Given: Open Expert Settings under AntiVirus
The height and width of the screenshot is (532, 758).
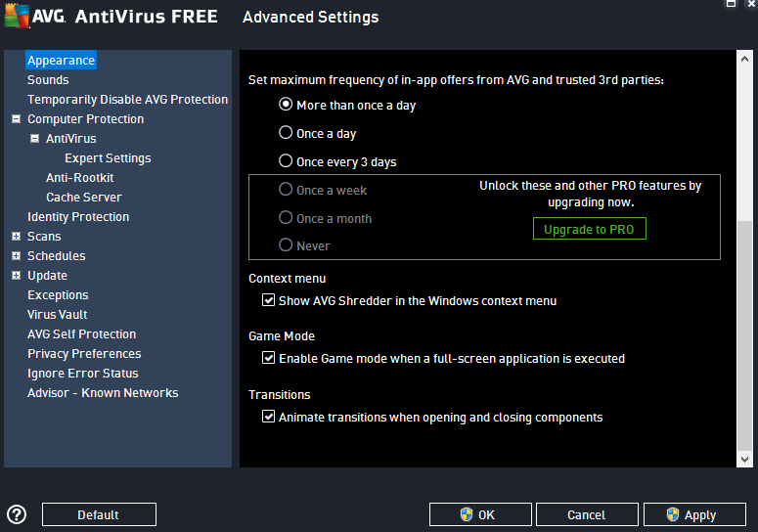Looking at the screenshot, I should 108,158.
